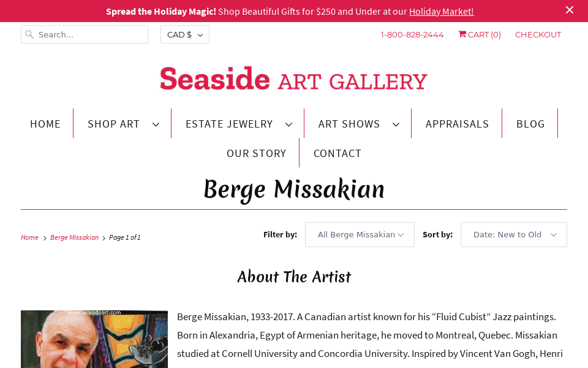Click the Berge Missakian breadcrumb link
This screenshot has height=368, width=588.
pyautogui.click(x=74, y=237)
